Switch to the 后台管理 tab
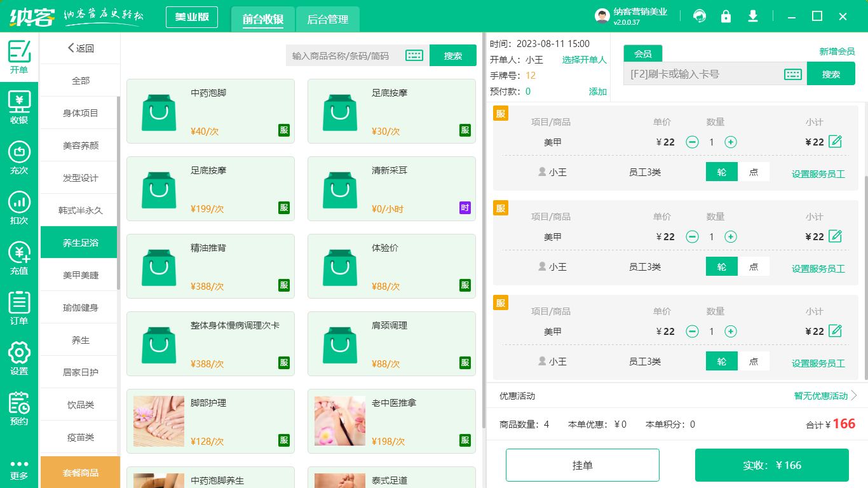The width and height of the screenshot is (868, 488). [x=329, y=19]
